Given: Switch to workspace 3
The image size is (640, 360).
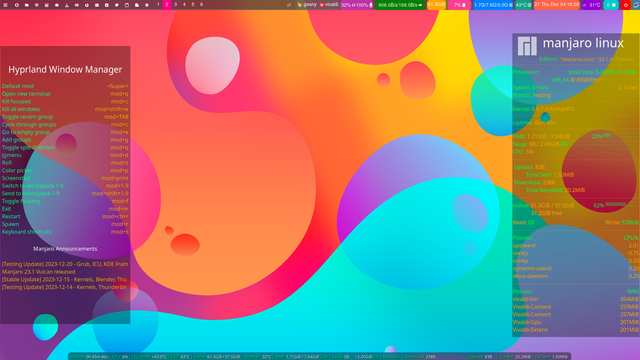Looking at the screenshot, I should click(176, 4).
